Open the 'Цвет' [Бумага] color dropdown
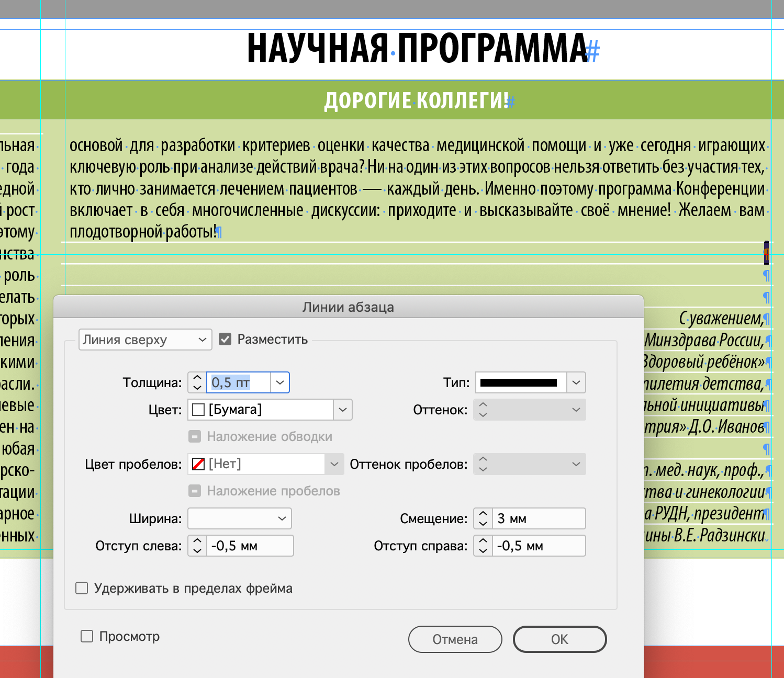784x678 pixels. [343, 410]
